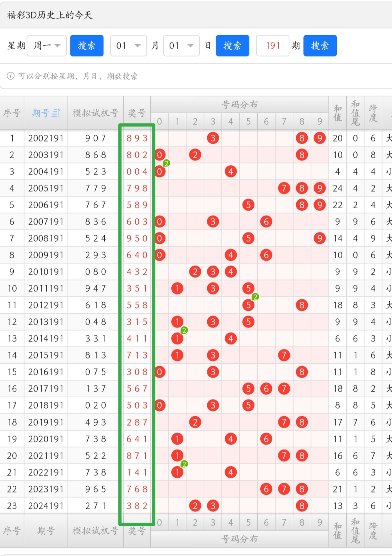Click sum value 20 in row 2002191
This screenshot has width=392, height=556.
[x=338, y=138]
